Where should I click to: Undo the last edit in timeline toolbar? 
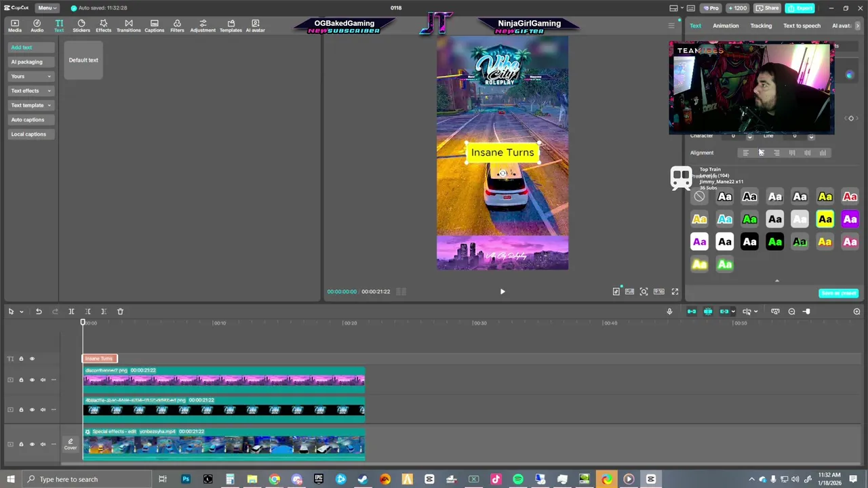[x=39, y=311]
